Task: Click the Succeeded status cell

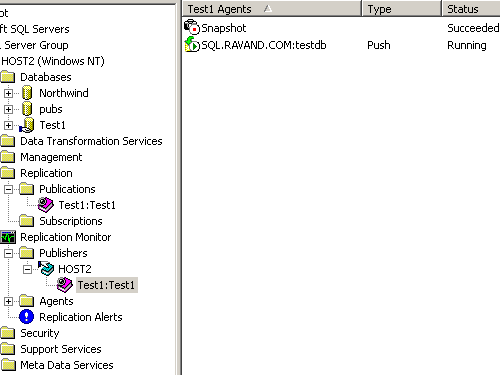Action: point(473,28)
